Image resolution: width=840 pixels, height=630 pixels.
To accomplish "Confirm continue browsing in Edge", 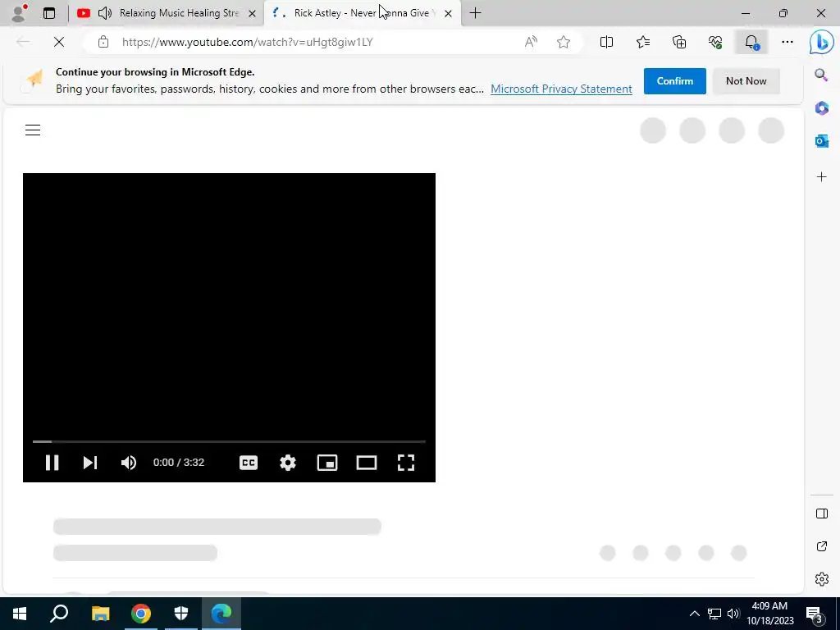I will click(674, 81).
